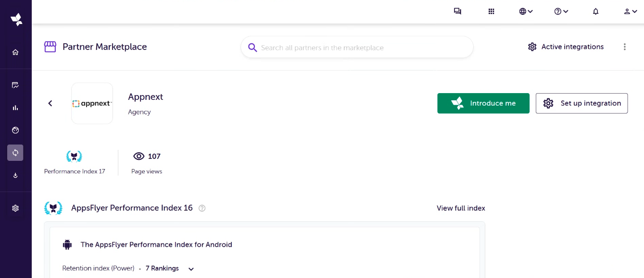Open the face audience icon in sidebar
Screen dimensions: 644x278
pyautogui.click(x=15, y=130)
